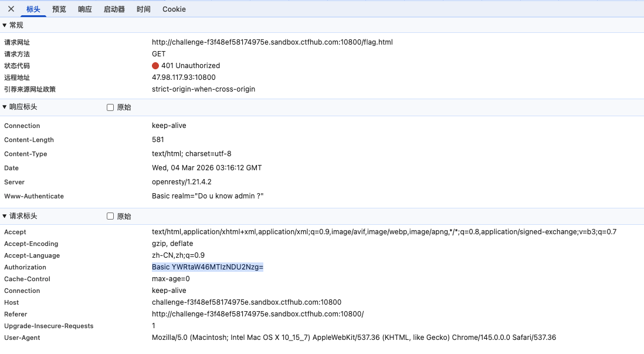This screenshot has width=644, height=354.
Task: Collapse the 响应标头 section
Action: point(5,107)
